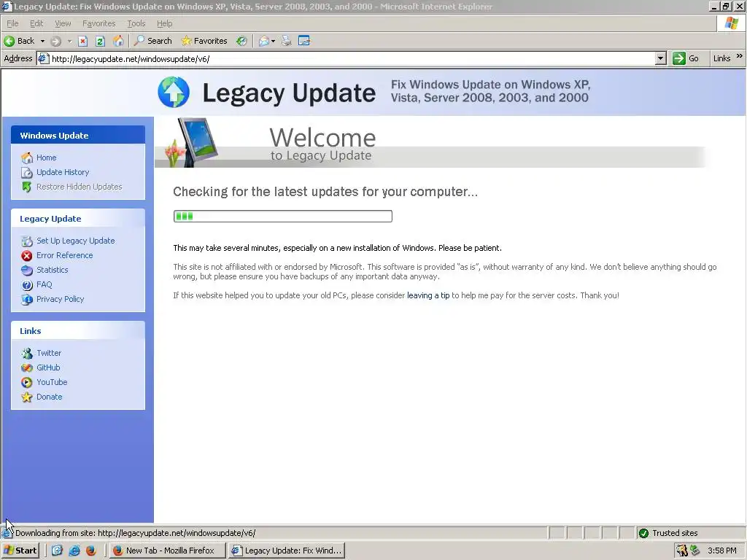Click the Edit toolbar icon

pyautogui.click(x=304, y=41)
